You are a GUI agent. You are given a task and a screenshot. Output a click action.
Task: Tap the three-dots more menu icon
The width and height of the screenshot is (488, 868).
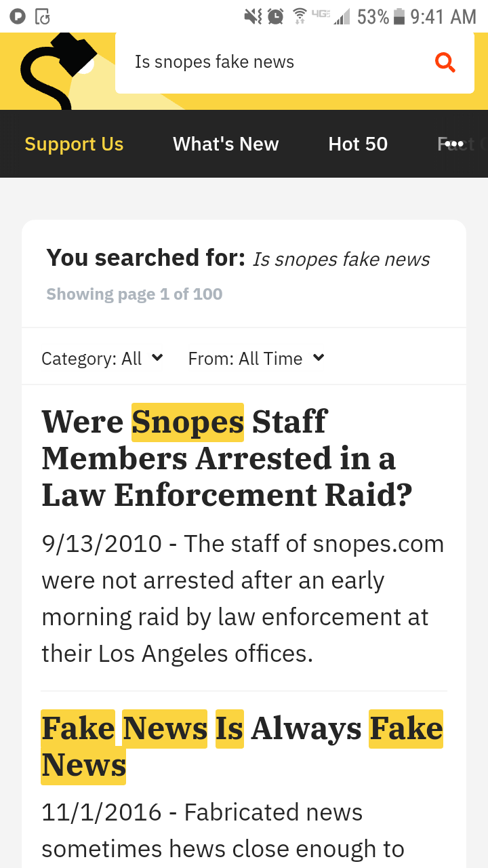[x=455, y=144]
